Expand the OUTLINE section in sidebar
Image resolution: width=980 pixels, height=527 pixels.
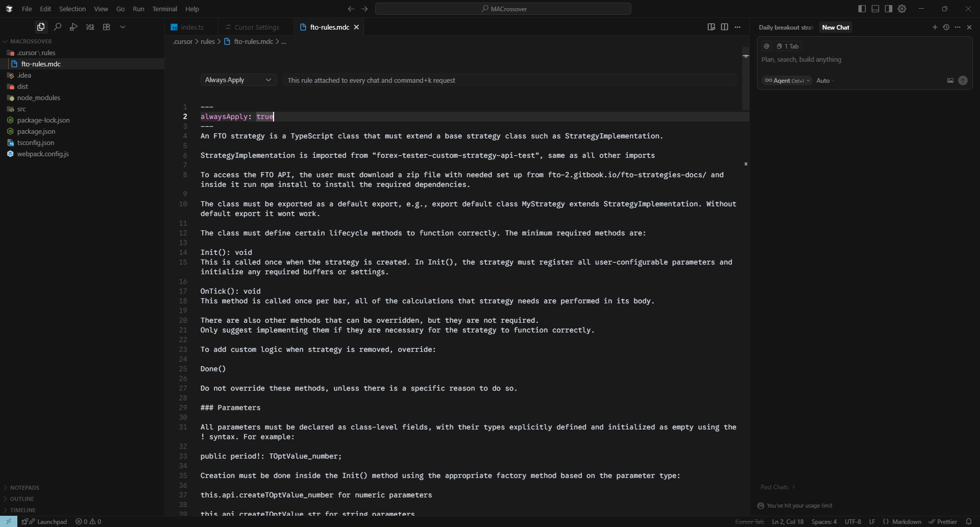pyautogui.click(x=22, y=499)
